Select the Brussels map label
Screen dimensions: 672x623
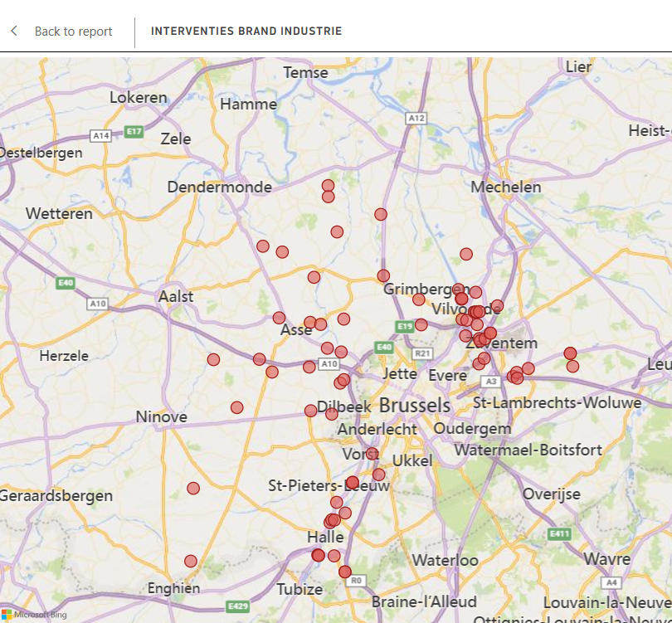coord(415,405)
